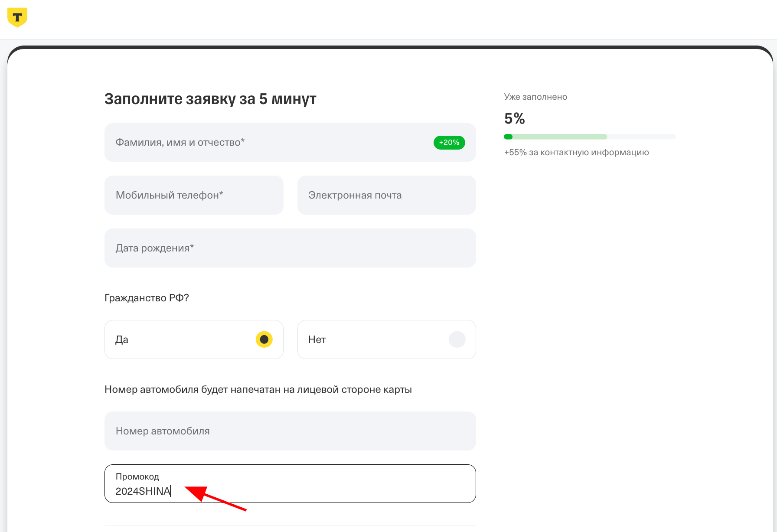
Task: Click the "Номер автомобиля" input field
Action: 290,431
